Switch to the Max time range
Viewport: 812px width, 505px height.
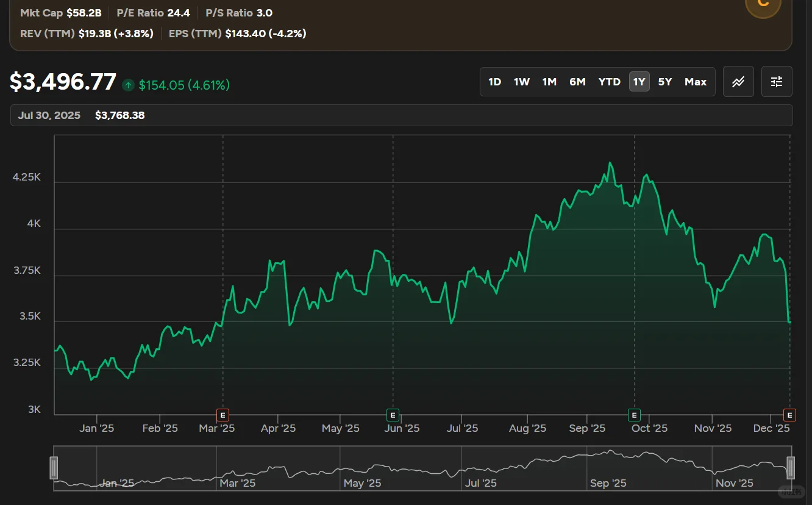695,81
